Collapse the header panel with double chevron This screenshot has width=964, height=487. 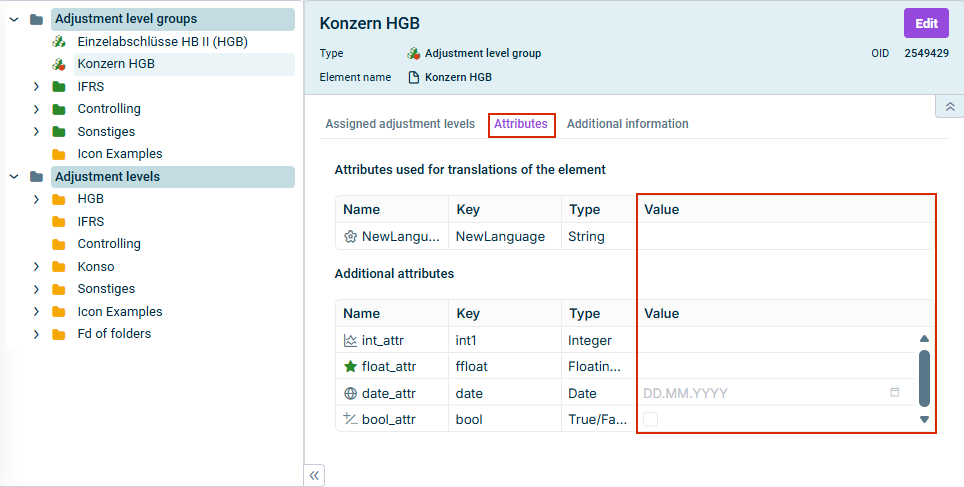point(949,106)
